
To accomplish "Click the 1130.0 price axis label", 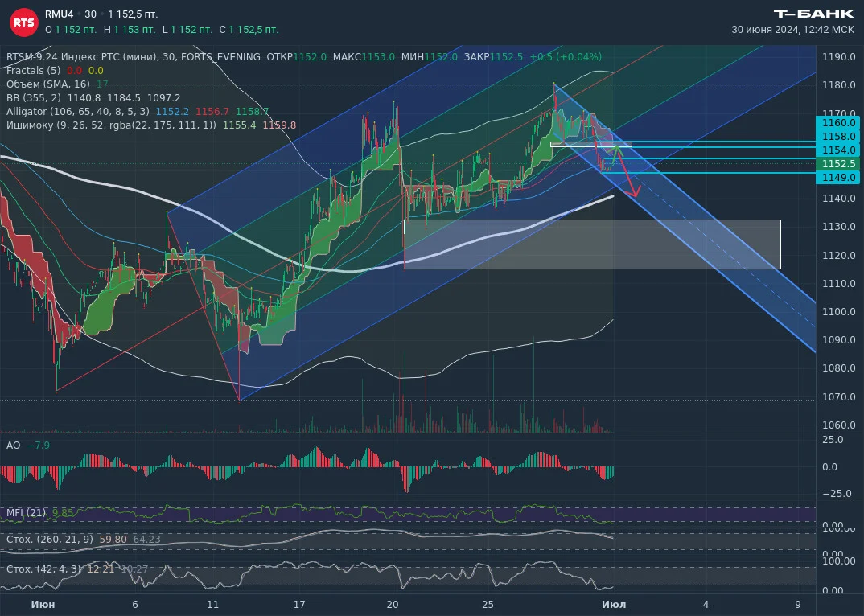I will (838, 227).
